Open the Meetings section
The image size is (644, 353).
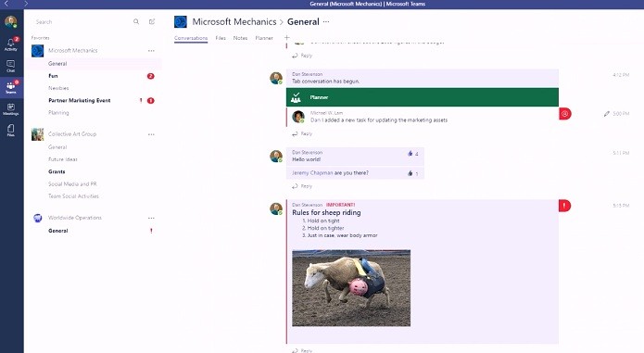click(x=11, y=108)
